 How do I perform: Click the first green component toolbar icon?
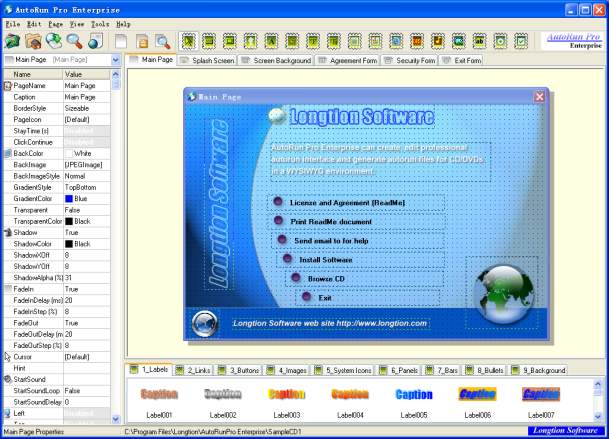click(188, 41)
